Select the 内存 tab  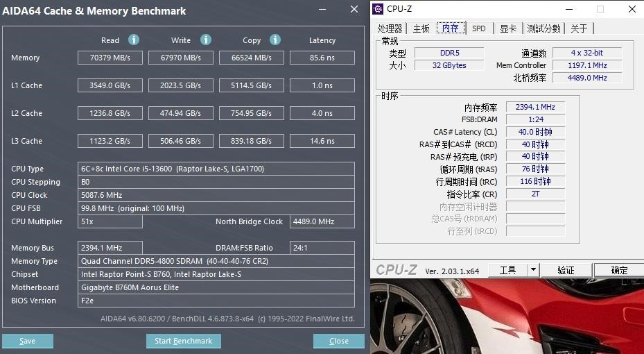451,28
